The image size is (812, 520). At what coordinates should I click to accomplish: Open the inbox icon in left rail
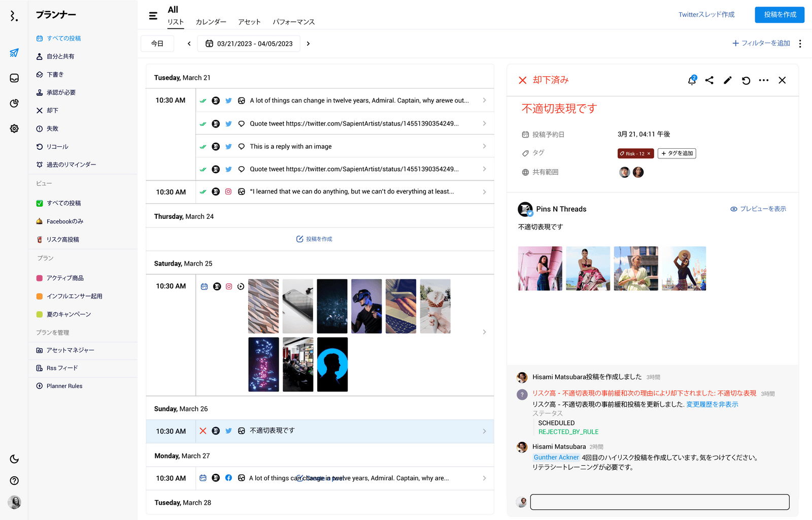tap(14, 78)
